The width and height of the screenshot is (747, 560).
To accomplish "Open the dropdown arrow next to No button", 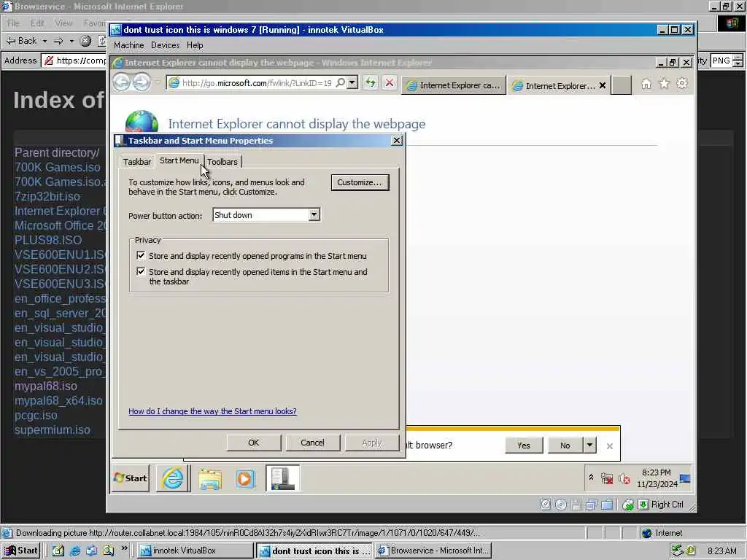I will coord(589,446).
